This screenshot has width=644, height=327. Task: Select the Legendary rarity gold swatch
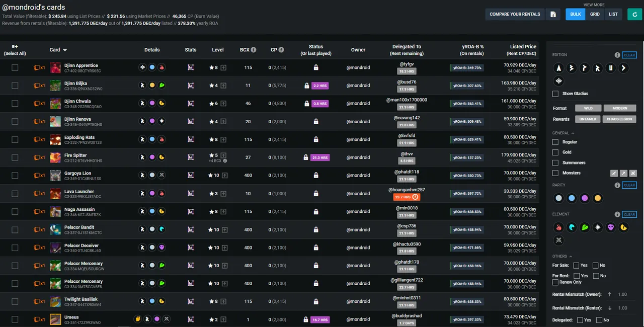coord(598,198)
